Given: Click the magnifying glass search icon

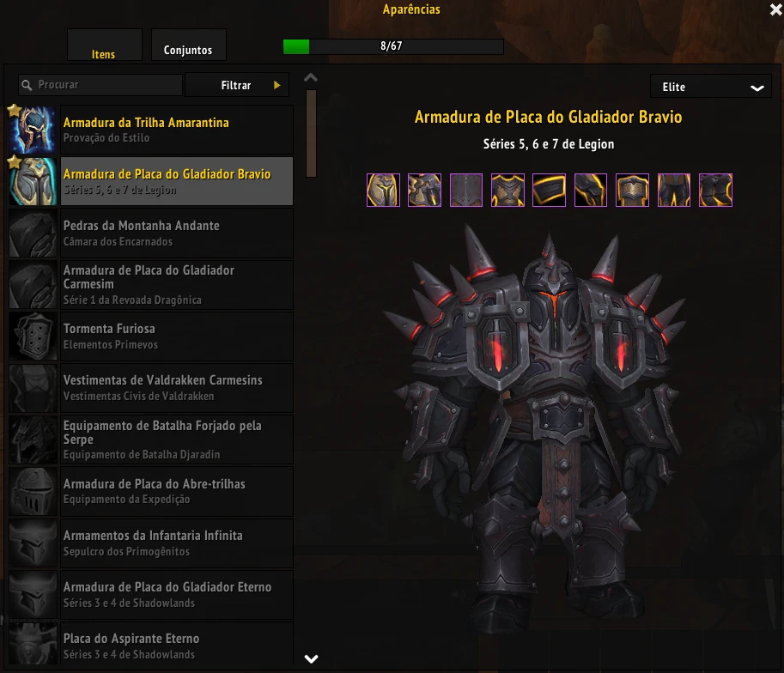Looking at the screenshot, I should (x=27, y=85).
